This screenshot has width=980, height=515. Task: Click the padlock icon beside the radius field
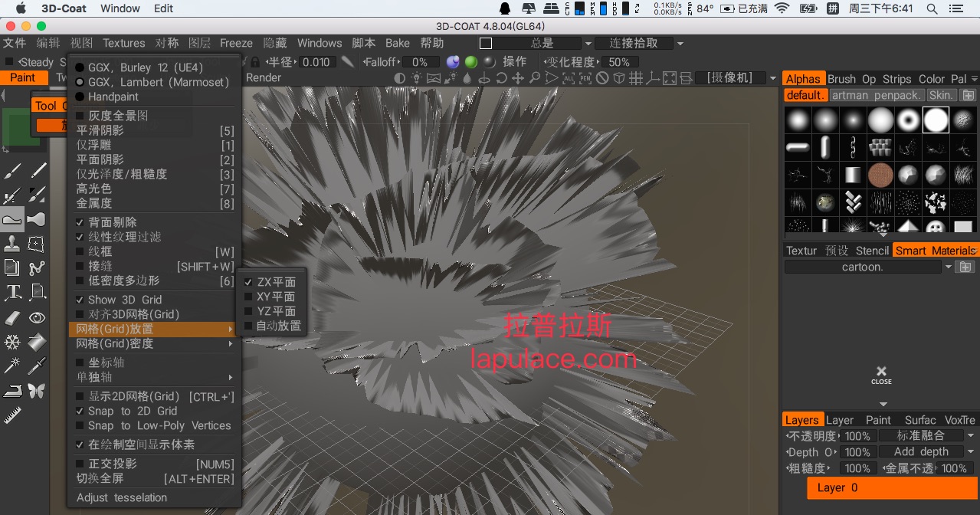pyautogui.click(x=255, y=62)
